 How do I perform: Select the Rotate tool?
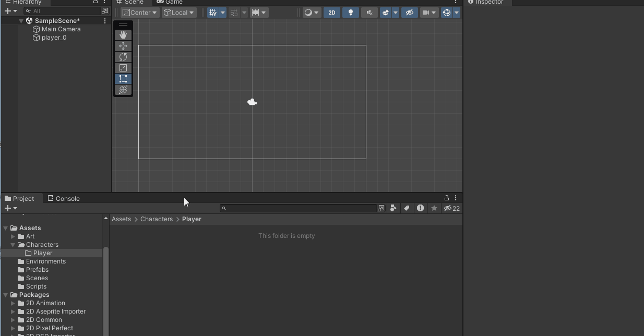(123, 57)
